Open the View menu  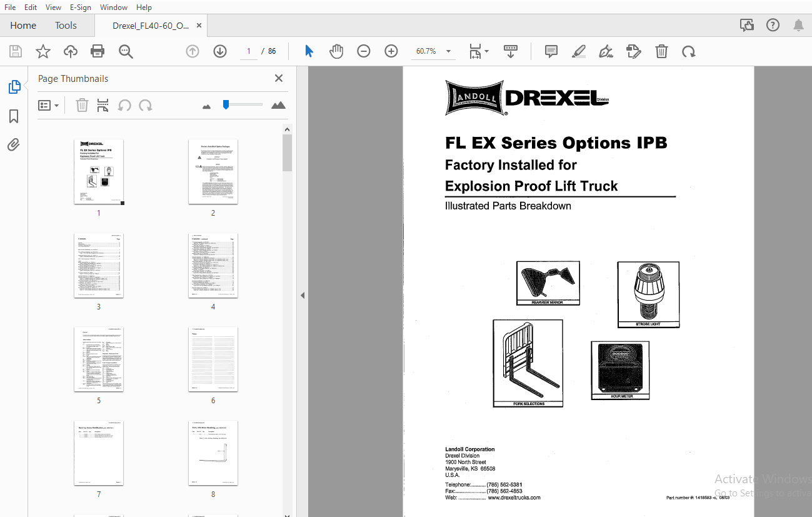point(53,7)
